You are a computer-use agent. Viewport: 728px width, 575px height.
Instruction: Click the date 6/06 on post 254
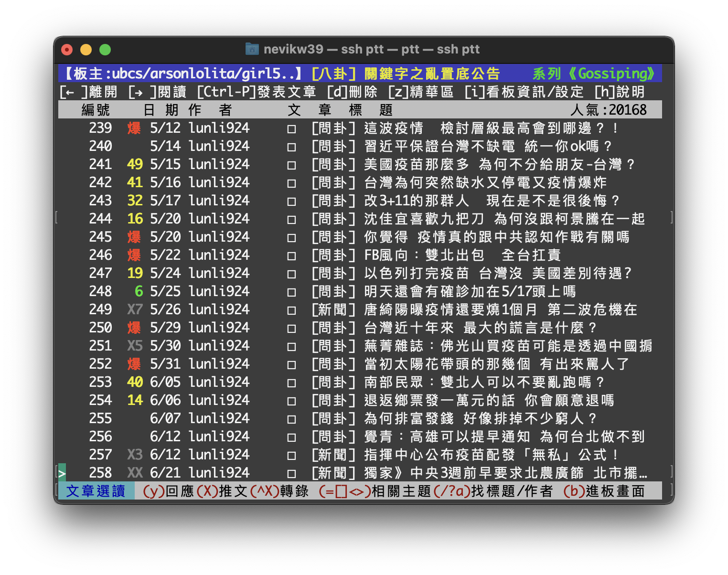click(165, 400)
